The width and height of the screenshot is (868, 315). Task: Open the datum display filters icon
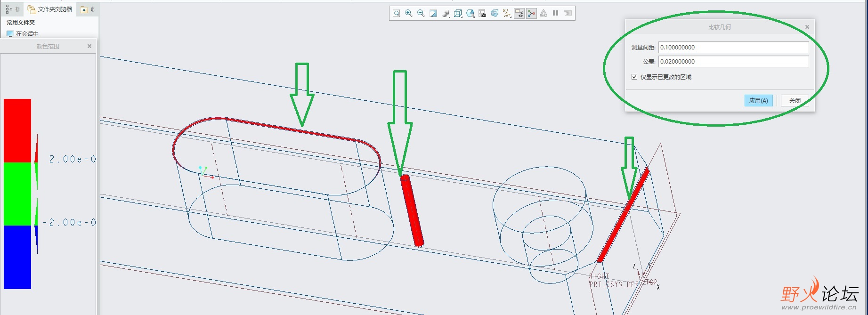click(x=507, y=13)
